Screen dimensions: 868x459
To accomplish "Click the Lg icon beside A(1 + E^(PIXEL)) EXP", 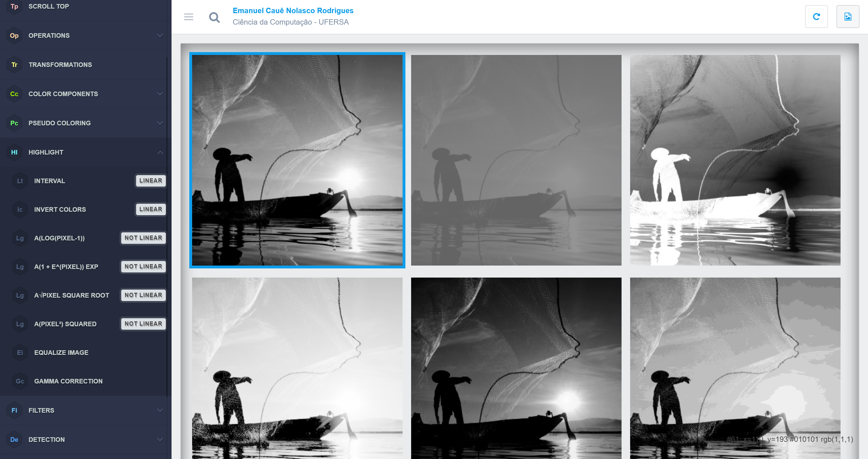I will point(20,267).
